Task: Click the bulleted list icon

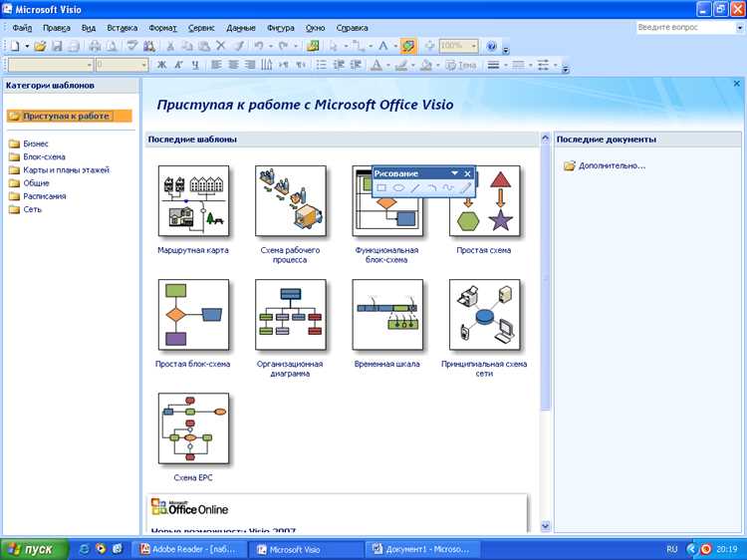Action: (x=322, y=65)
